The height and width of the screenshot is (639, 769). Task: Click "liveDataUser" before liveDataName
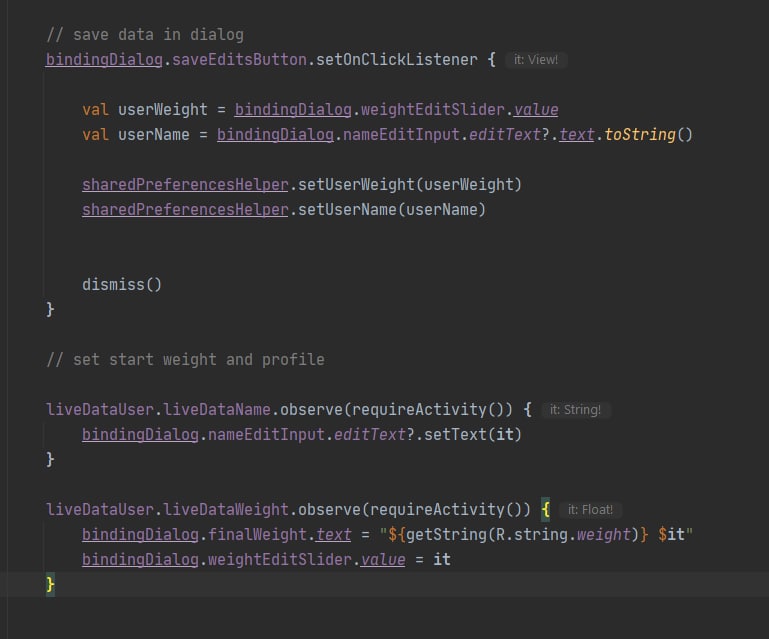click(100, 409)
